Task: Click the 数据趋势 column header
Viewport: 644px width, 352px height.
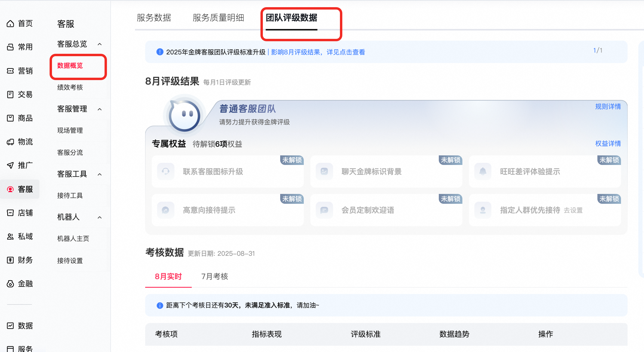Action: click(454, 334)
